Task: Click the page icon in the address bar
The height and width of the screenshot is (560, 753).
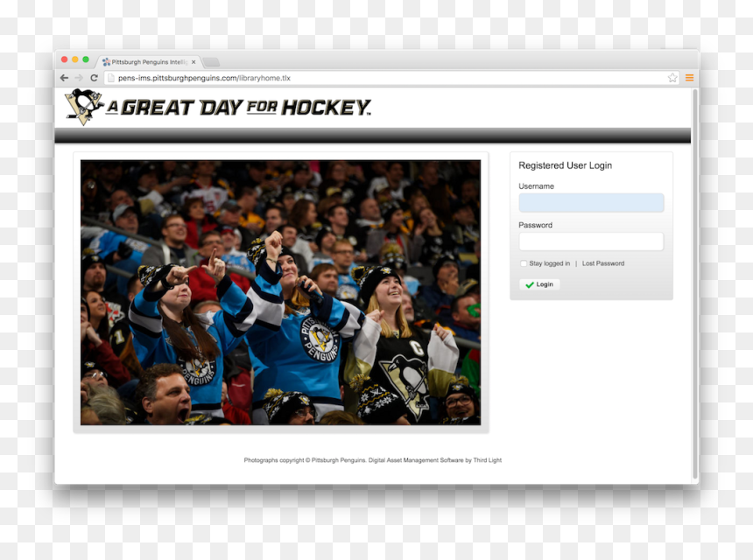Action: pos(111,78)
